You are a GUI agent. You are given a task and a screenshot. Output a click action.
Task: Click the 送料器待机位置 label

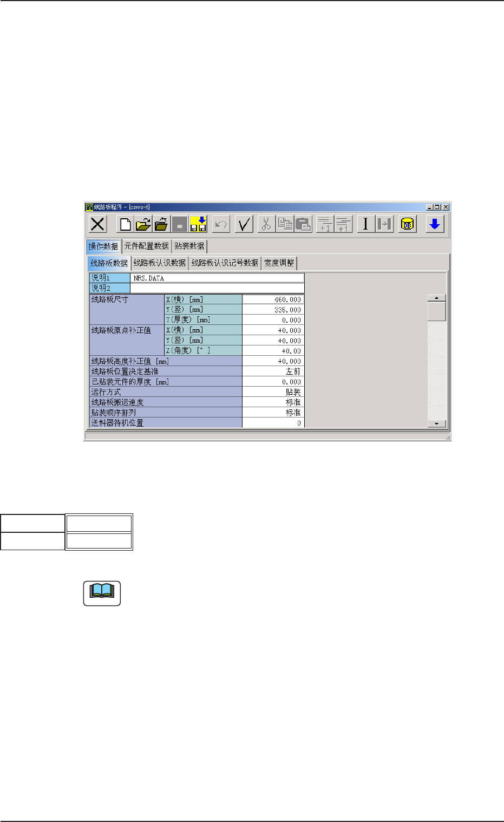[x=166, y=423]
